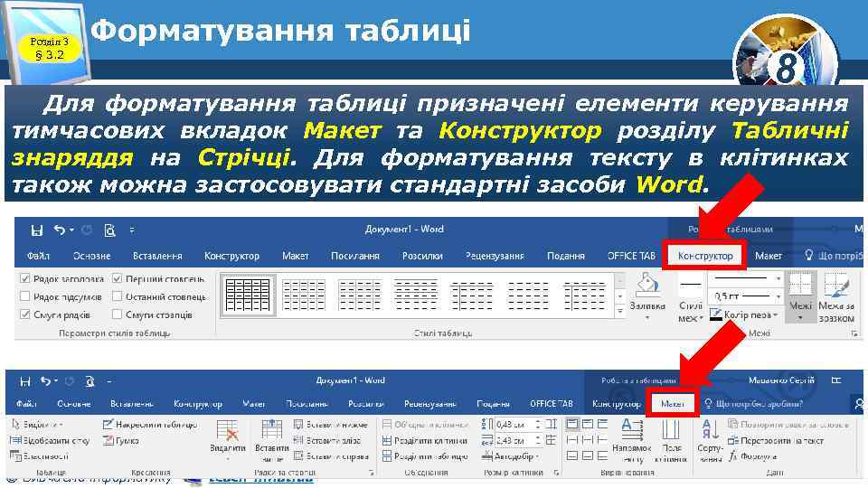Viewport: 868px width, 488px height.
Task: Click Вставити зліва insert left
Action: coord(326,440)
